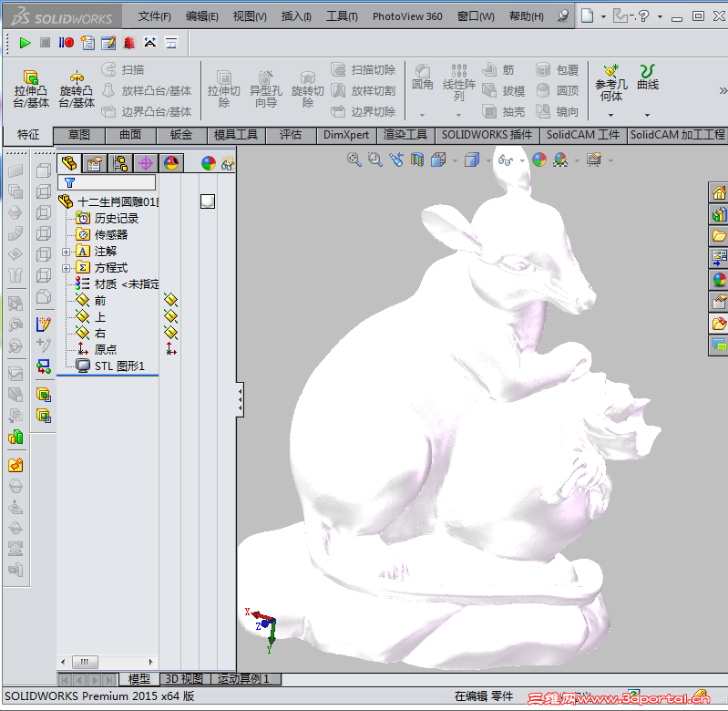Screen dimensions: 728x711
Task: Switch to the SolidCAM 工件 tab
Action: pos(583,135)
